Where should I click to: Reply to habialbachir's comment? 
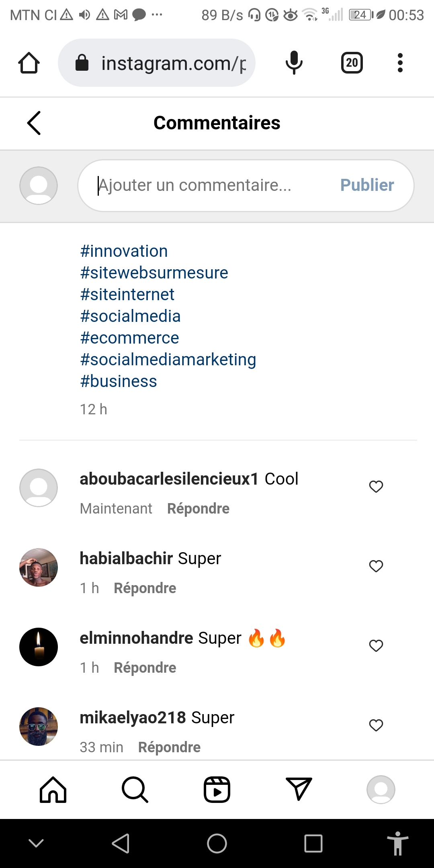(x=145, y=588)
